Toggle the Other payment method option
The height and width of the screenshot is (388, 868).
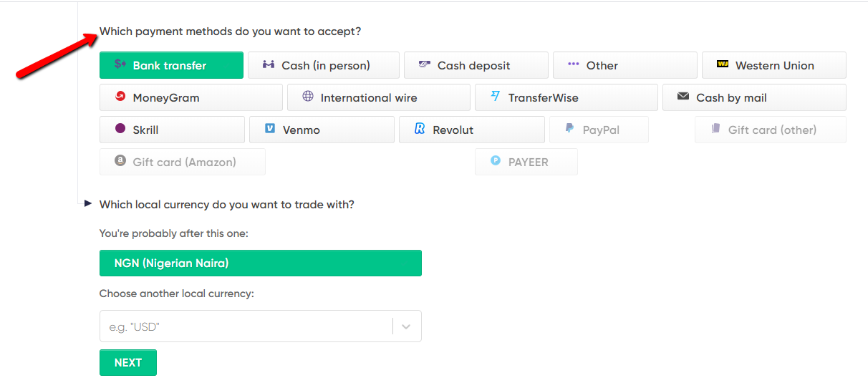tap(625, 65)
